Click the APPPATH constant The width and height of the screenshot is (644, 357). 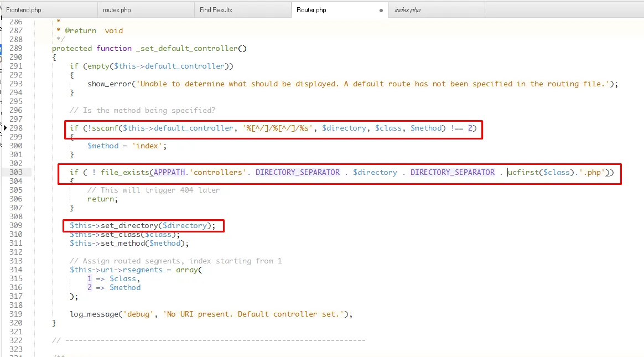[x=169, y=173]
